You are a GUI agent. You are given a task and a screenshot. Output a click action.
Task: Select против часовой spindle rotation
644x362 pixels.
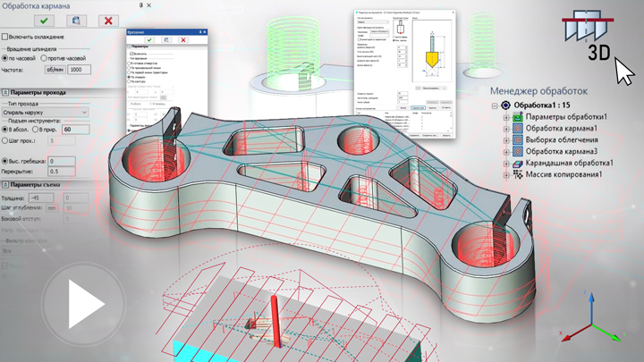44,58
